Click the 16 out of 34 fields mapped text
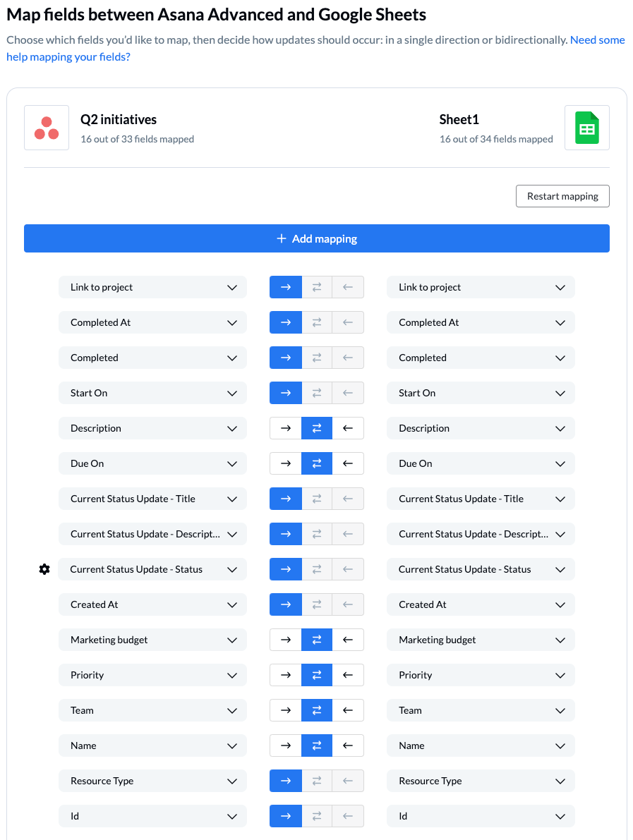 [x=496, y=139]
